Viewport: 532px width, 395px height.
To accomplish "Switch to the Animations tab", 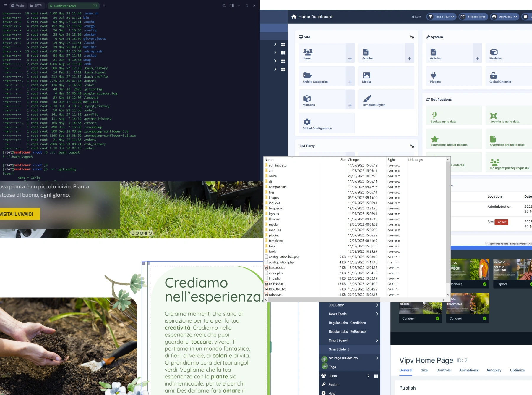I will point(468,370).
